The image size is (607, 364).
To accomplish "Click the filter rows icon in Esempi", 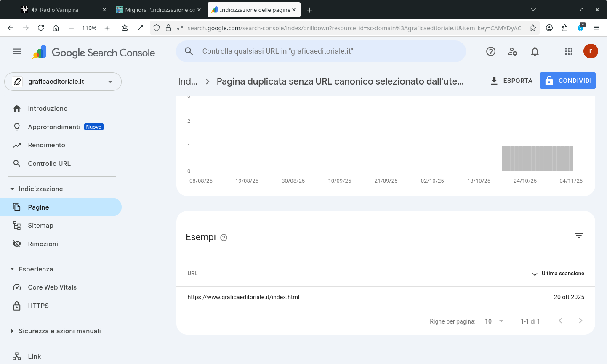I will [579, 236].
